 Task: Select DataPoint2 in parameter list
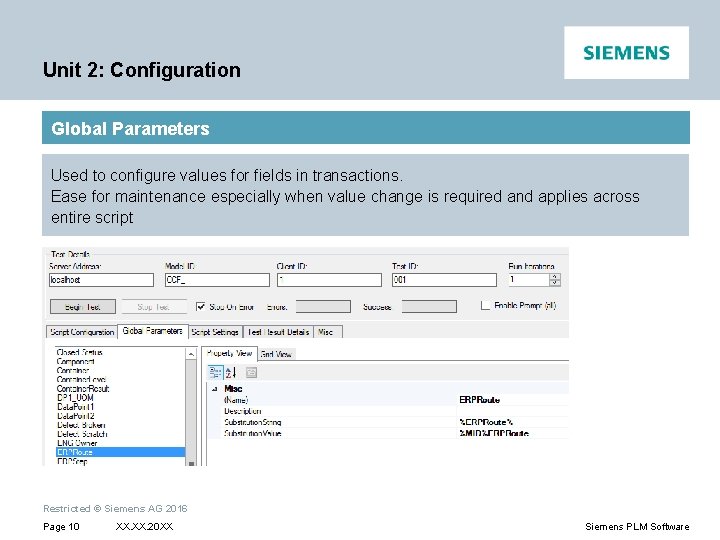75,416
